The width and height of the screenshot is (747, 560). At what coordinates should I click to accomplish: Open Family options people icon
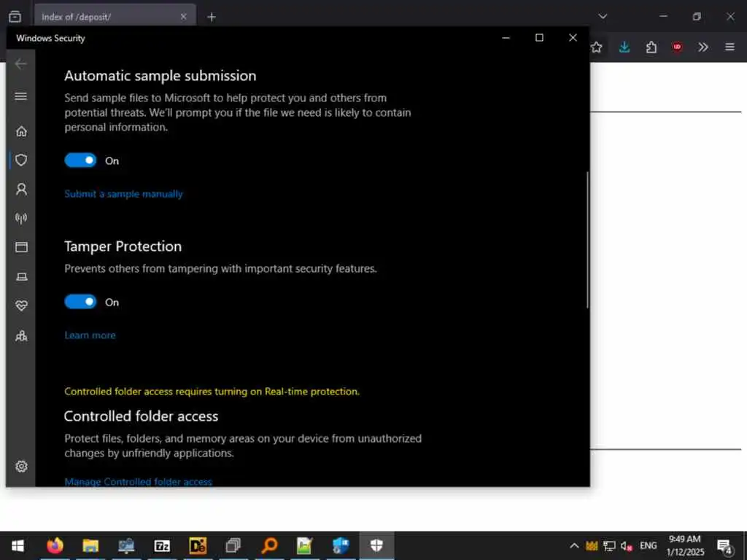click(21, 336)
